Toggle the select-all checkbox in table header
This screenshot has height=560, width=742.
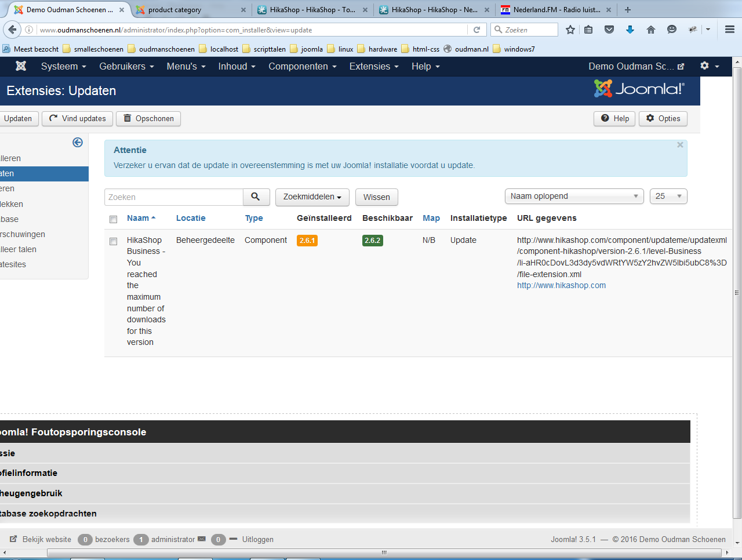click(114, 219)
